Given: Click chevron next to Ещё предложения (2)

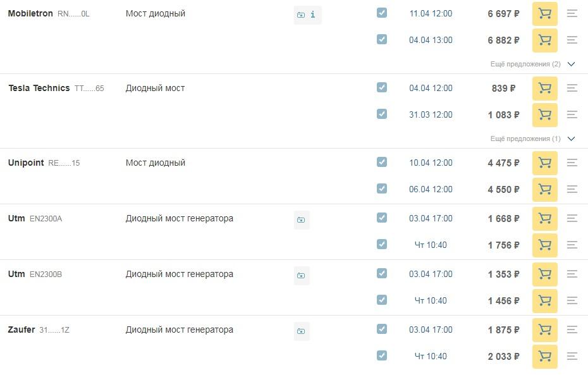Looking at the screenshot, I should 571,64.
